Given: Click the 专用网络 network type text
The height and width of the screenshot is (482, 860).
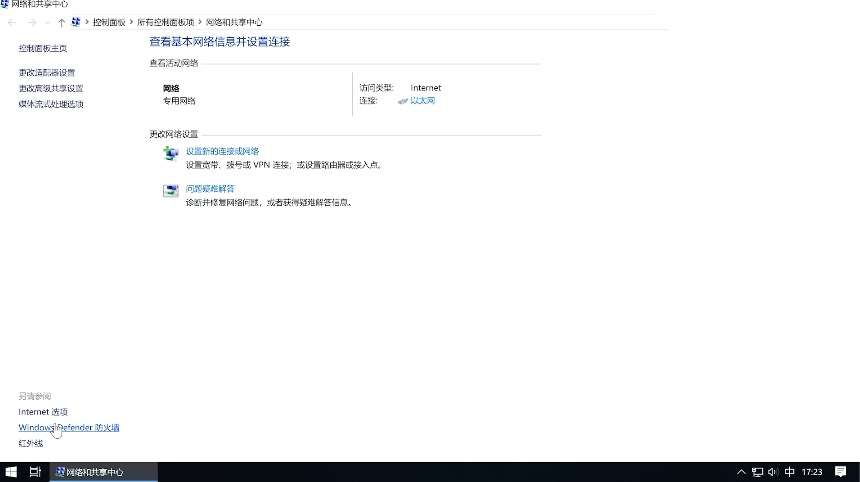Looking at the screenshot, I should [x=179, y=101].
